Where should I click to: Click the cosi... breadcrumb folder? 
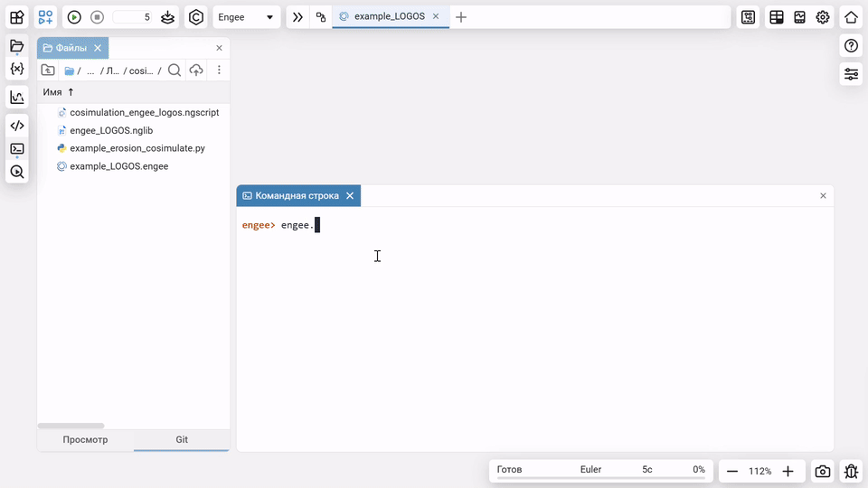tap(141, 70)
